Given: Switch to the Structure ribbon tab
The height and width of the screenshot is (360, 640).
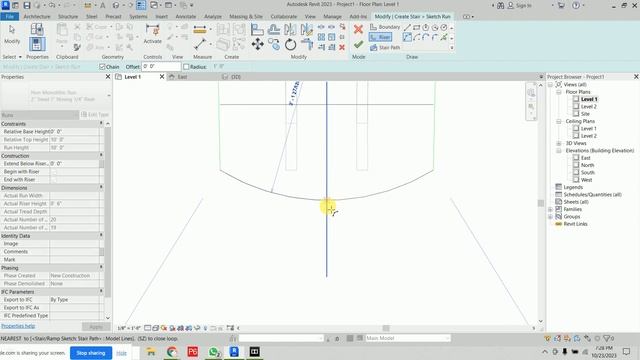Looking at the screenshot, I should 68,17.
